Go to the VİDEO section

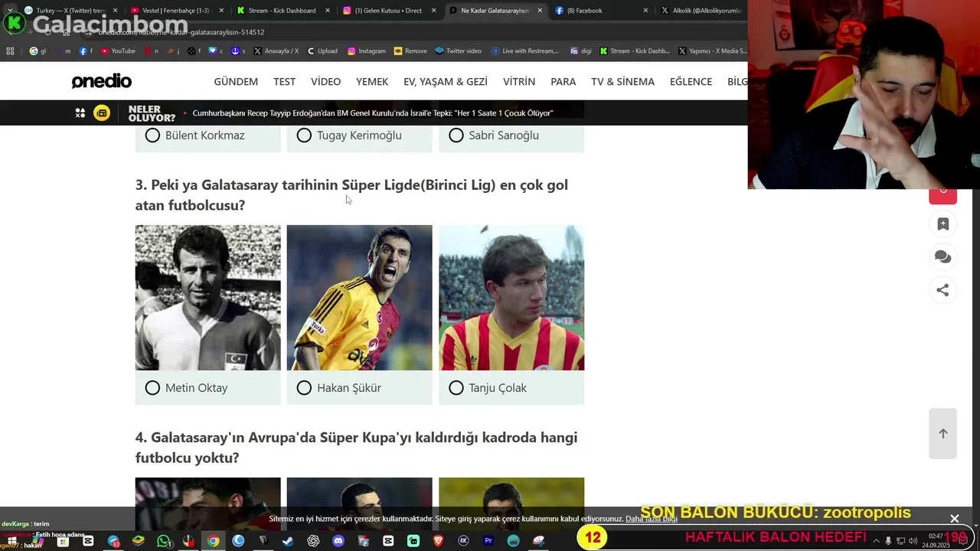[325, 82]
